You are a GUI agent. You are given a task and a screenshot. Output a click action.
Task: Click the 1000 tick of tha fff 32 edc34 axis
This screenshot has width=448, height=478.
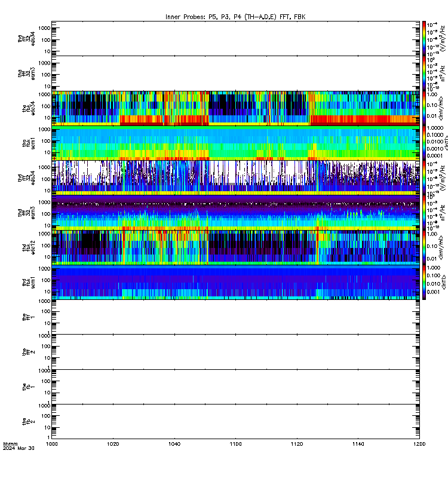pos(44,28)
